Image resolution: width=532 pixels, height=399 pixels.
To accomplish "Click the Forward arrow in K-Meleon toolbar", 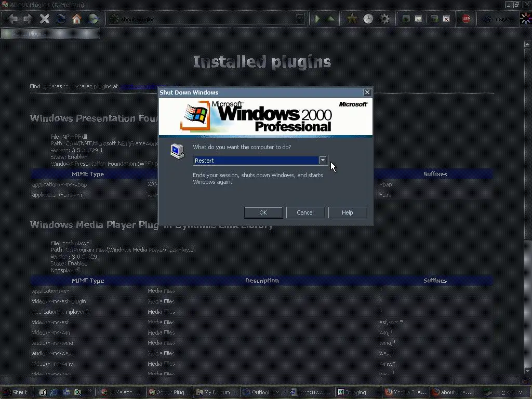I will click(x=28, y=19).
